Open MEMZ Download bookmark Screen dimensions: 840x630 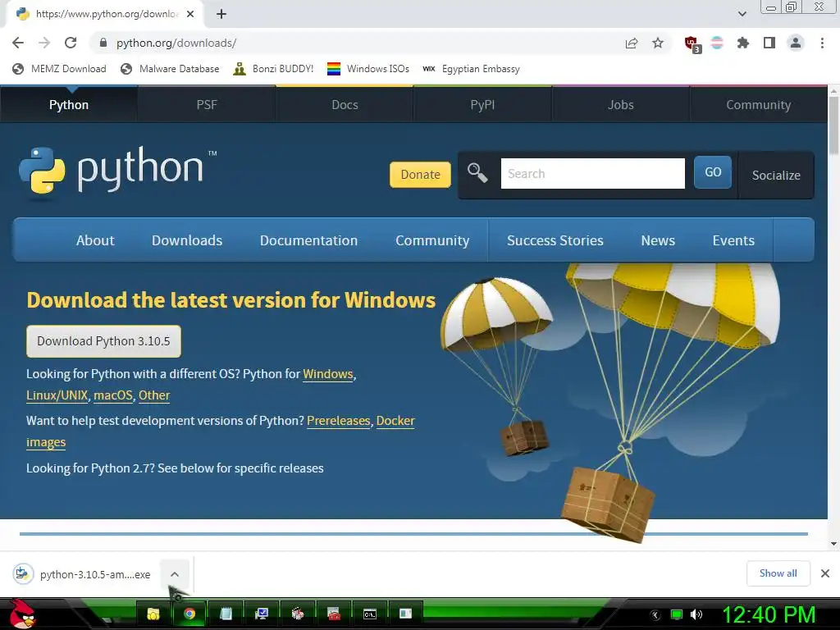59,69
